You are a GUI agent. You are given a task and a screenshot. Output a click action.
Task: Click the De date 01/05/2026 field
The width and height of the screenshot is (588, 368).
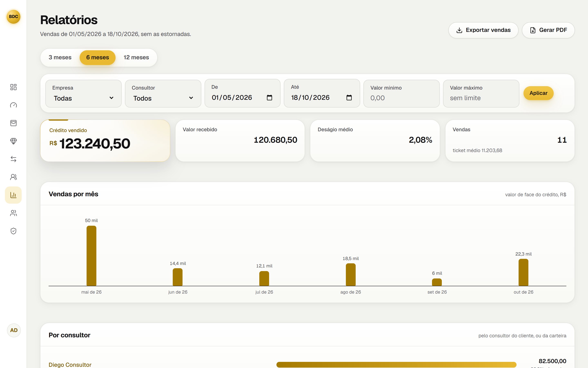[x=243, y=93]
